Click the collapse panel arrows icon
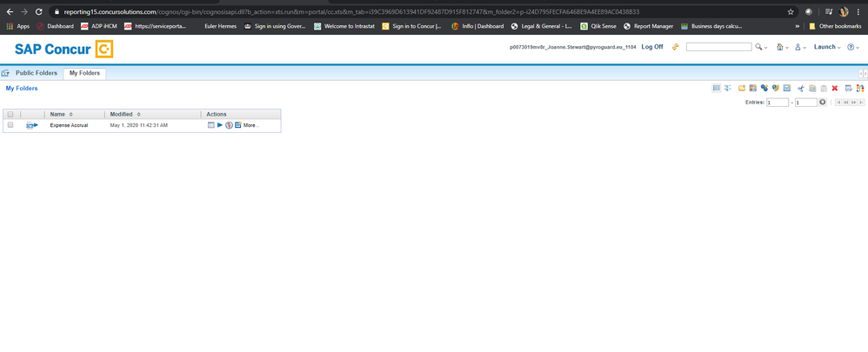This screenshot has height=352, width=868. [x=863, y=73]
